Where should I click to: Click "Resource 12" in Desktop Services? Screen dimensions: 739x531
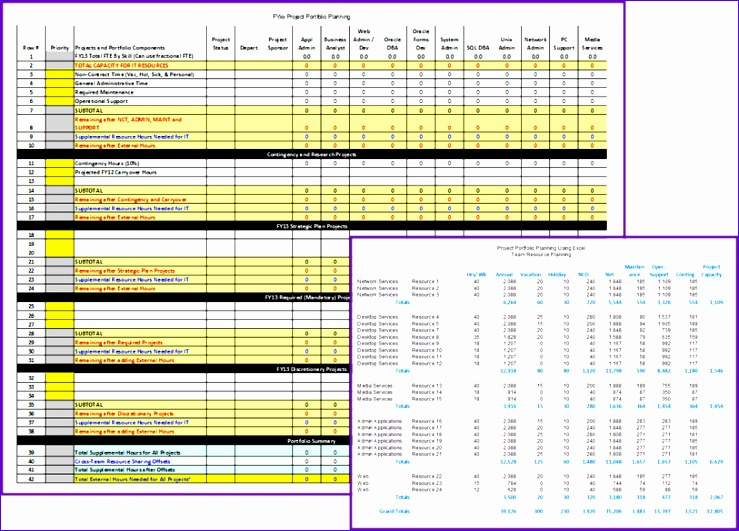point(427,363)
